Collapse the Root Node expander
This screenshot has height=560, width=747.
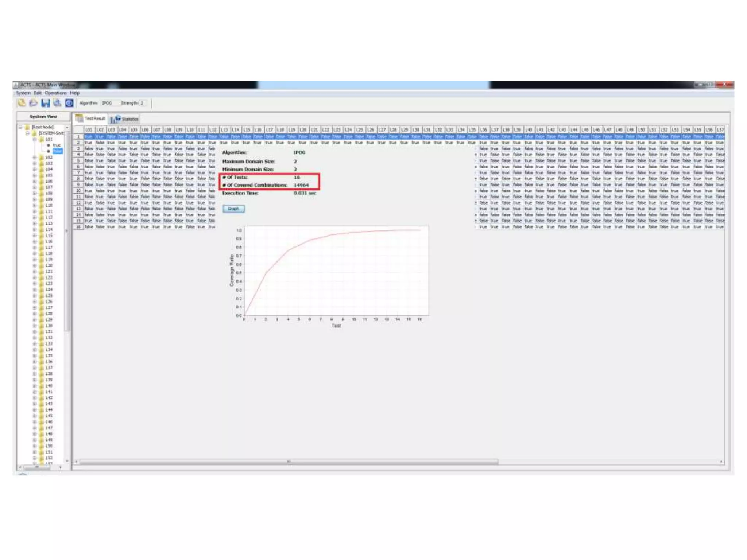click(x=20, y=127)
